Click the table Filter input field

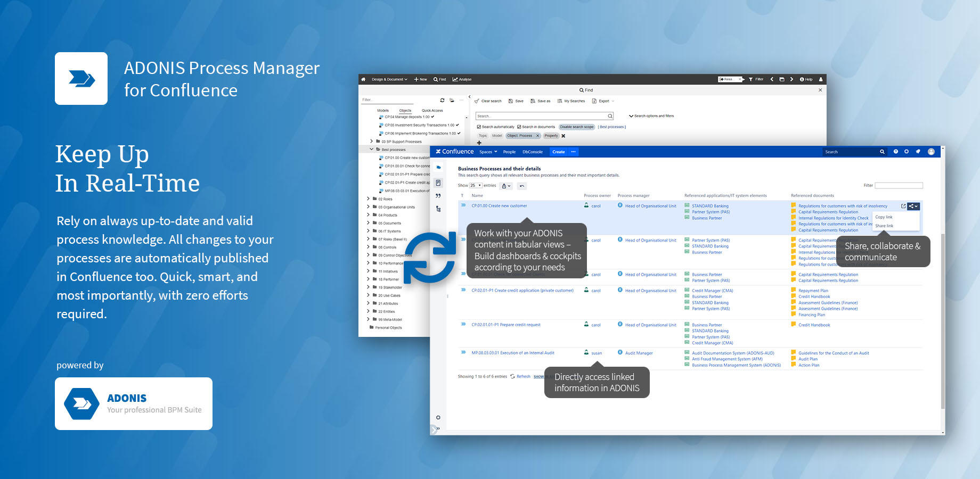coord(899,185)
